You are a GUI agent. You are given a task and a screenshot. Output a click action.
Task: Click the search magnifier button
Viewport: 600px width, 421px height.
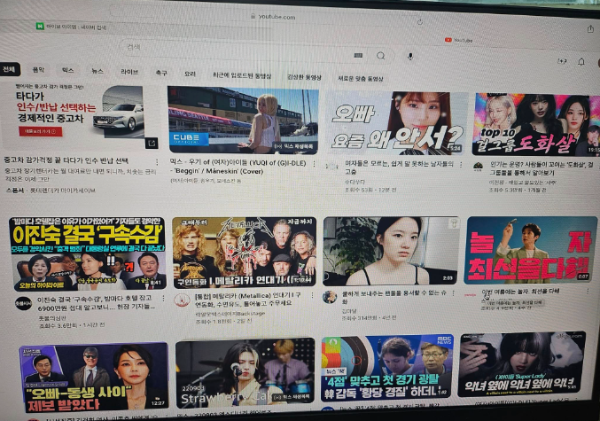pos(381,56)
